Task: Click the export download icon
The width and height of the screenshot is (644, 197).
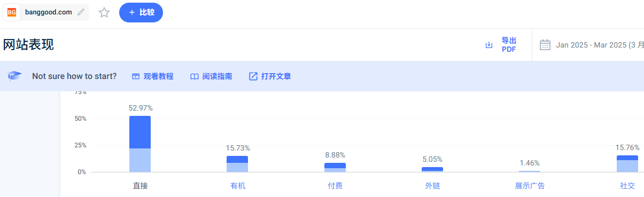Action: 488,45
